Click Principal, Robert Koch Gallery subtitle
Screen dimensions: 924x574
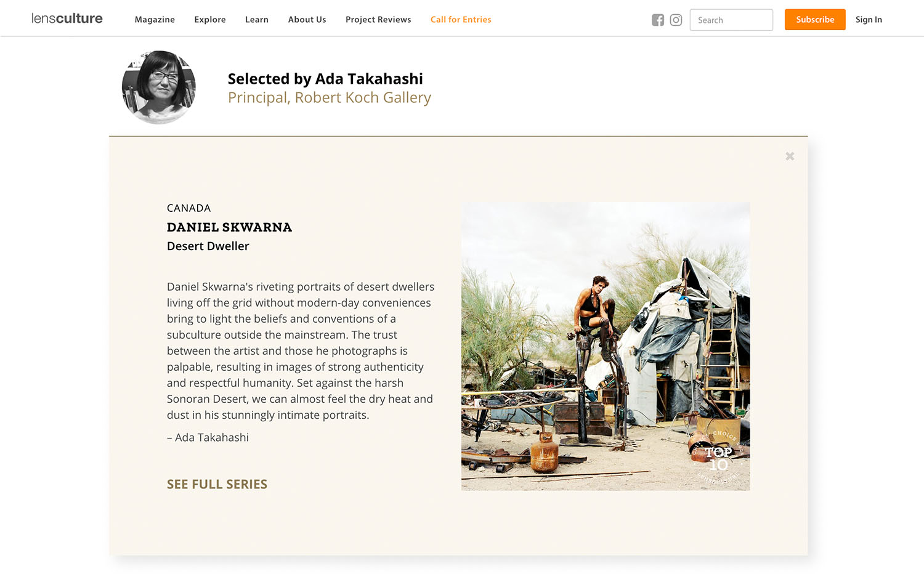[x=330, y=98]
